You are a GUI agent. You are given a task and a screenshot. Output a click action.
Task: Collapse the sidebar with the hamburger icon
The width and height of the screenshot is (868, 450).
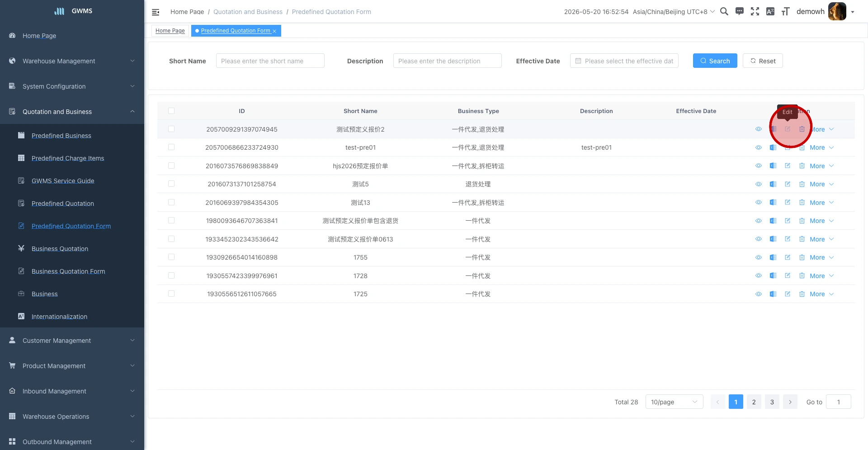click(x=156, y=12)
